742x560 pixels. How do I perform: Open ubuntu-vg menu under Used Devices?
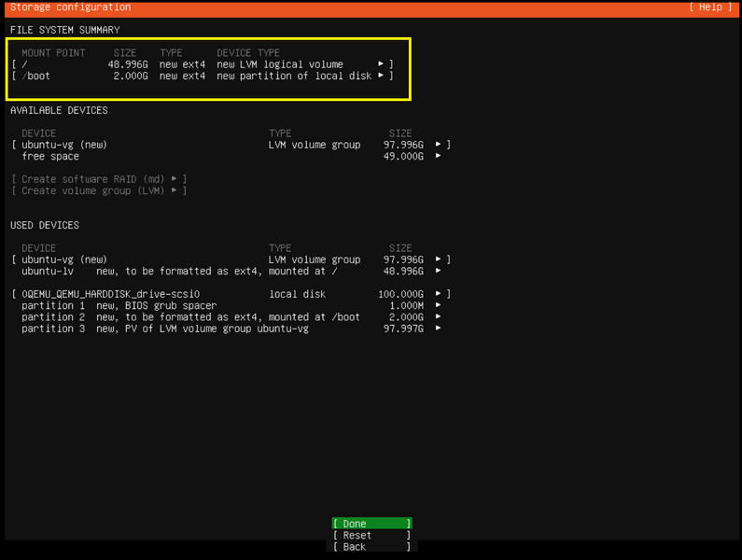click(439, 259)
